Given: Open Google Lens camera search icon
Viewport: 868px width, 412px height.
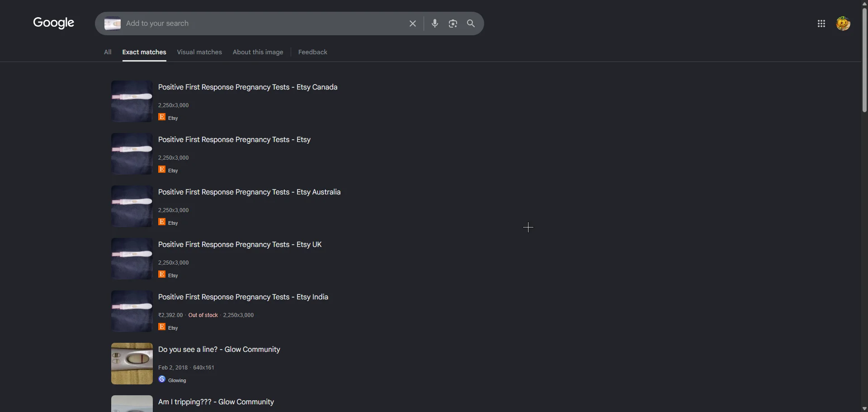Looking at the screenshot, I should (453, 24).
